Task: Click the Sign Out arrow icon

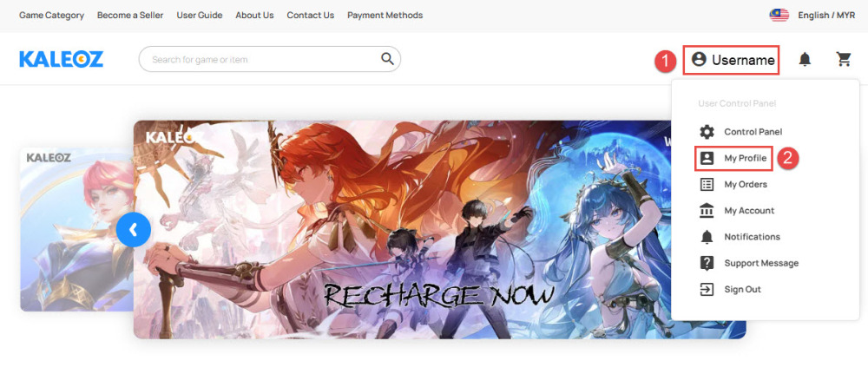Action: click(707, 289)
